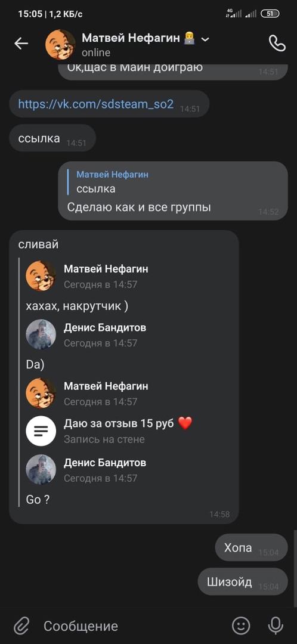
Task: Open Матвей Нефагин's avatar in the header
Action: [60, 45]
